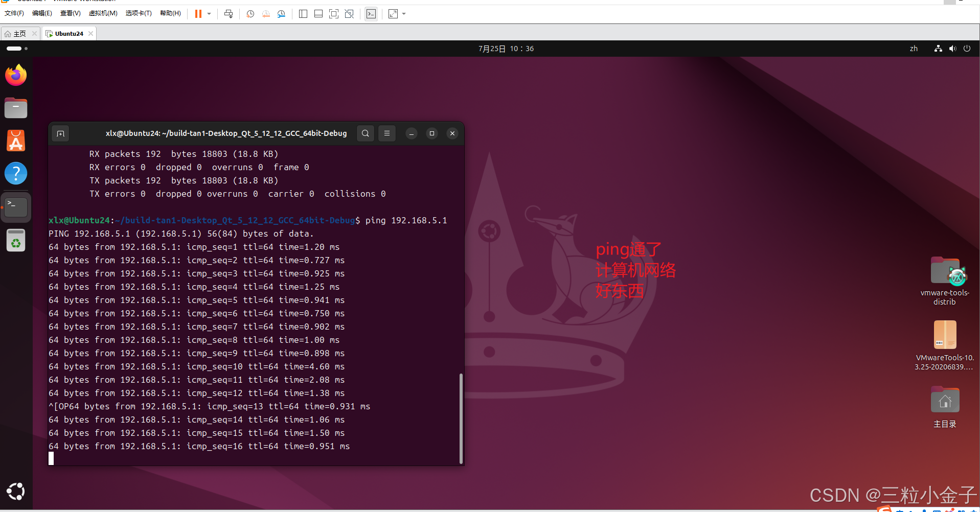Click the terminal title path text

click(226, 133)
